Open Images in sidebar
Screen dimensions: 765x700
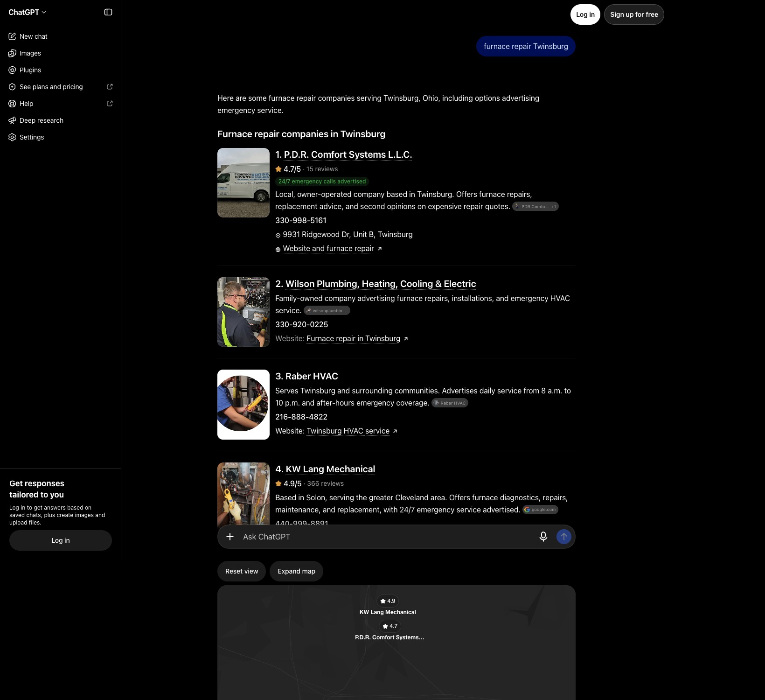tap(61, 53)
